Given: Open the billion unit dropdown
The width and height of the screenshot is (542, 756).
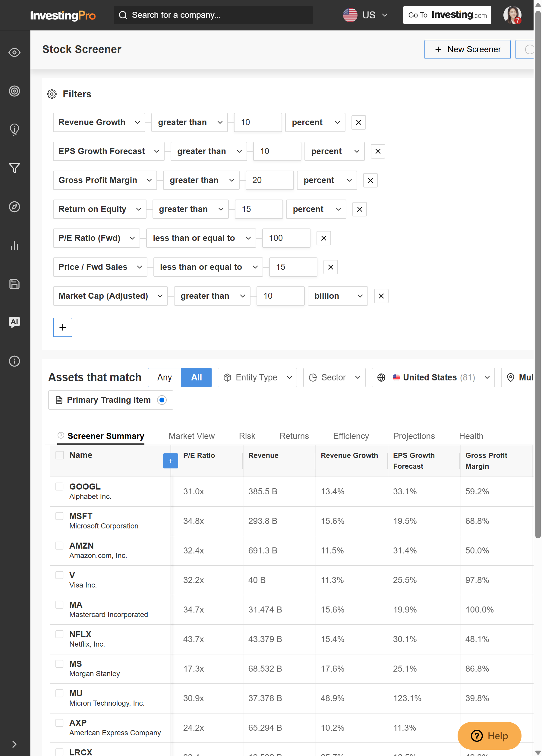Looking at the screenshot, I should (x=338, y=296).
